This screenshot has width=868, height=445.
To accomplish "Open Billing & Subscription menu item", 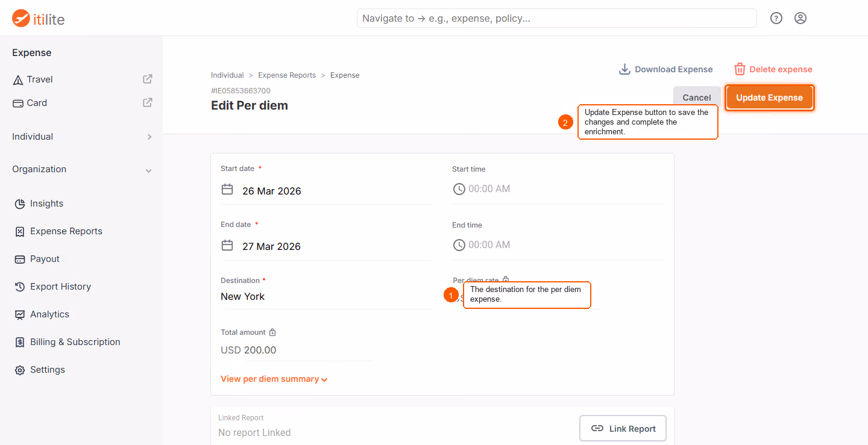I will 75,342.
